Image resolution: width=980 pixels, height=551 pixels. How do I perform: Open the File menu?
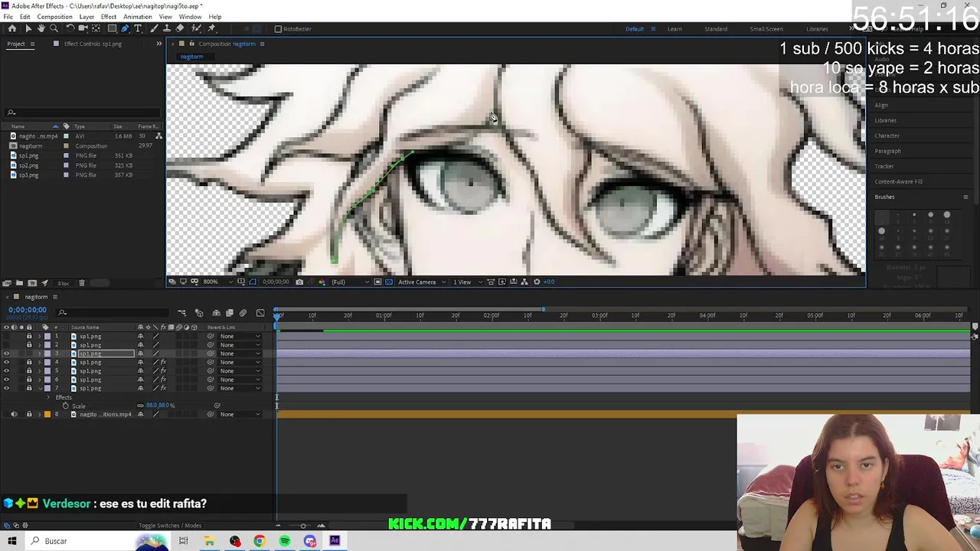tap(8, 17)
